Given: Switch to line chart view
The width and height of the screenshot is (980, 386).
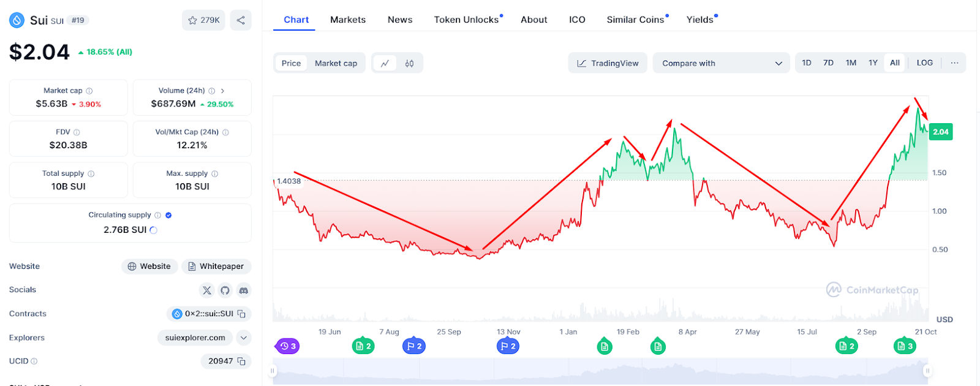Looking at the screenshot, I should click(x=385, y=63).
